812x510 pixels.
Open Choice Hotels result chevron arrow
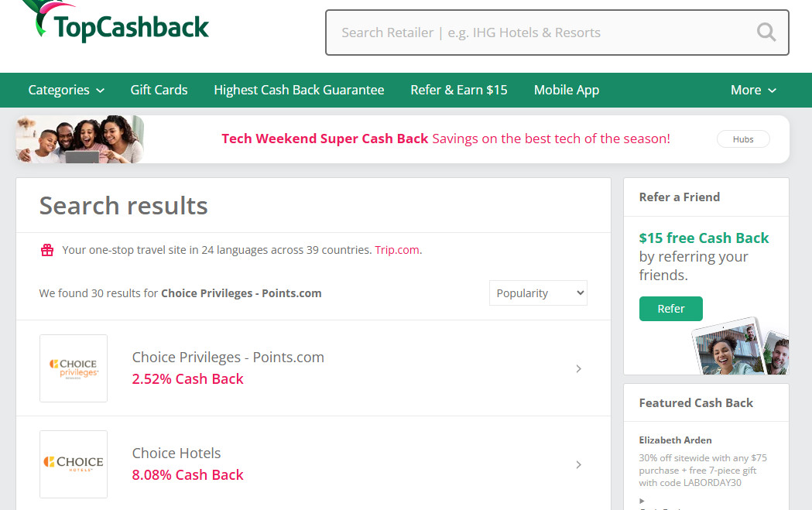click(578, 465)
